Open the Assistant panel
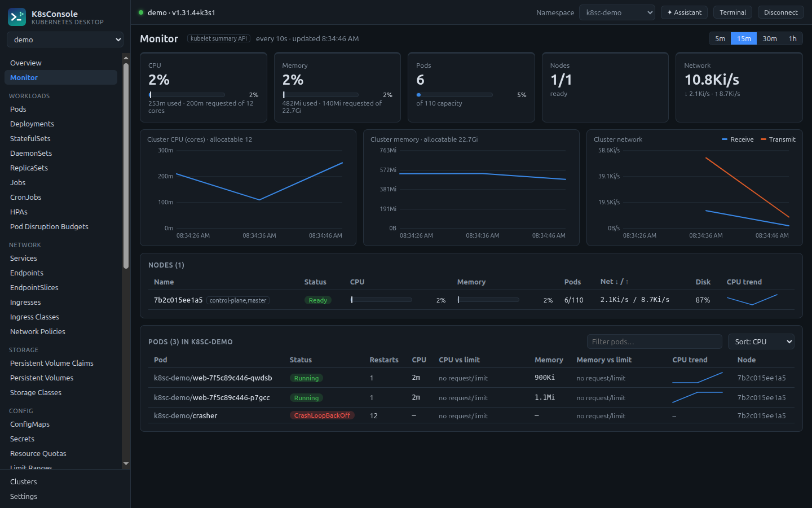 tap(685, 12)
